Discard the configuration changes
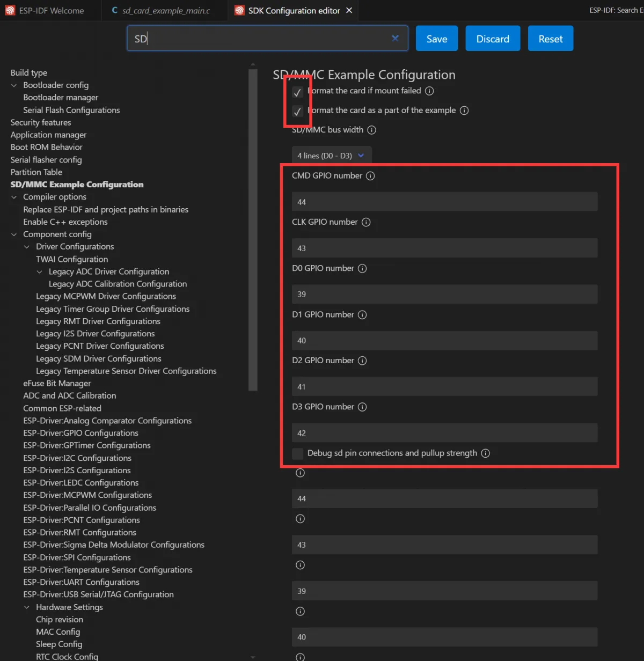This screenshot has height=661, width=644. pyautogui.click(x=492, y=38)
